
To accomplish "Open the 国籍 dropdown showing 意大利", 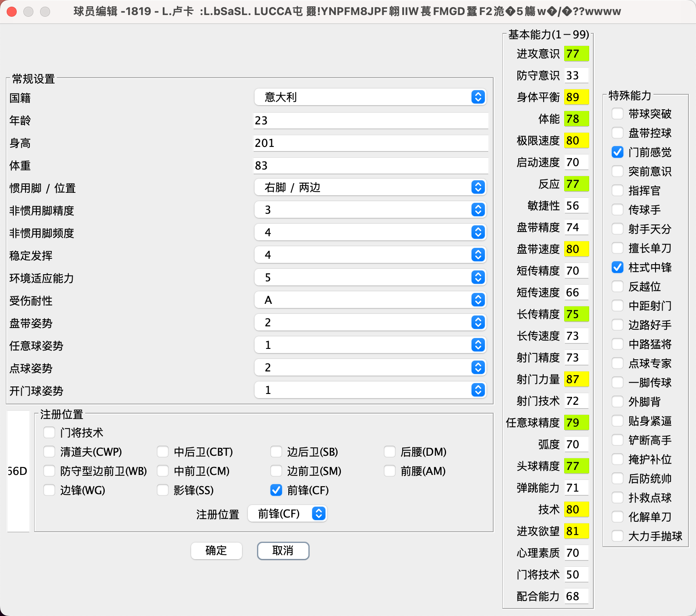I will coord(370,97).
